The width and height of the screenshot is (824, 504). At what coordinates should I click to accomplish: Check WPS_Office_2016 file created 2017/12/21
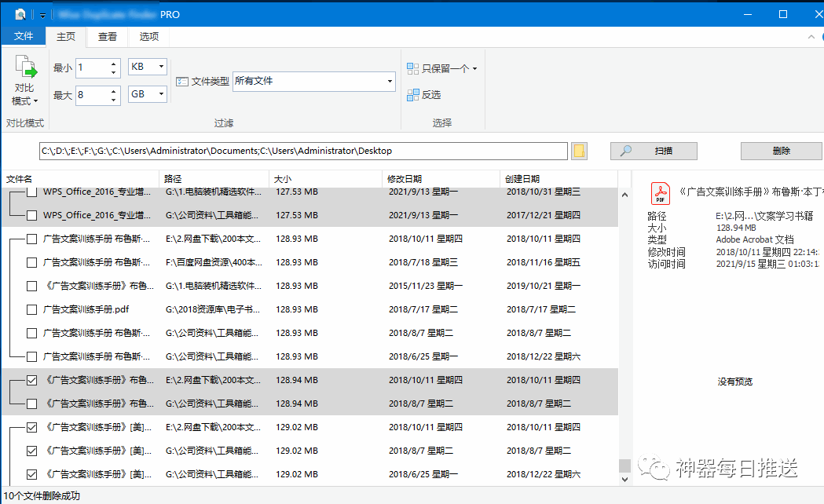[x=31, y=215]
